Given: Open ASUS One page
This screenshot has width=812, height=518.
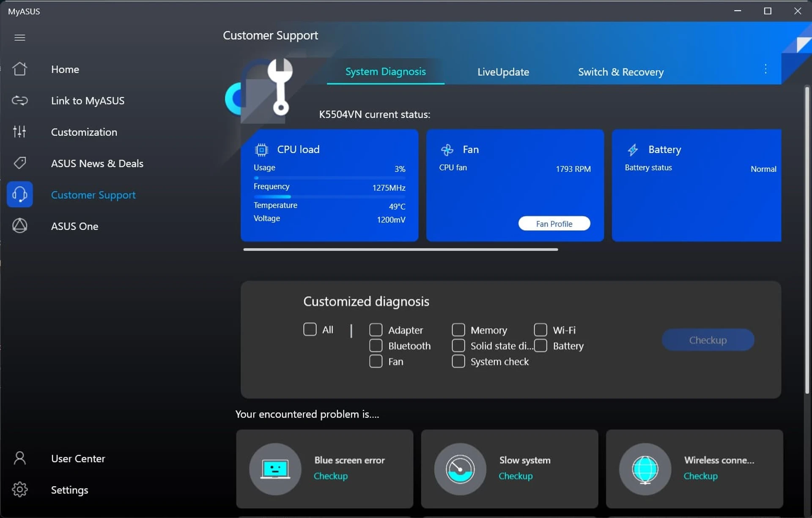Looking at the screenshot, I should point(74,226).
